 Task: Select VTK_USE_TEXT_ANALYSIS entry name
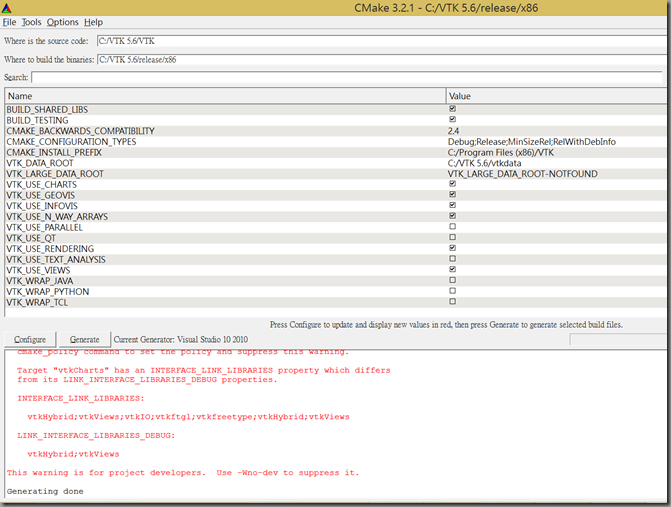56,259
